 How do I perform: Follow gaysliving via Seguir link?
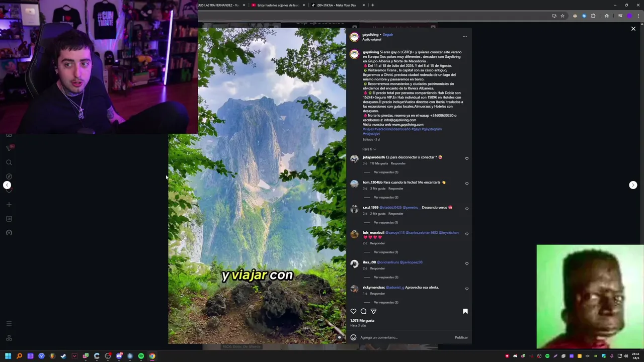tap(388, 35)
